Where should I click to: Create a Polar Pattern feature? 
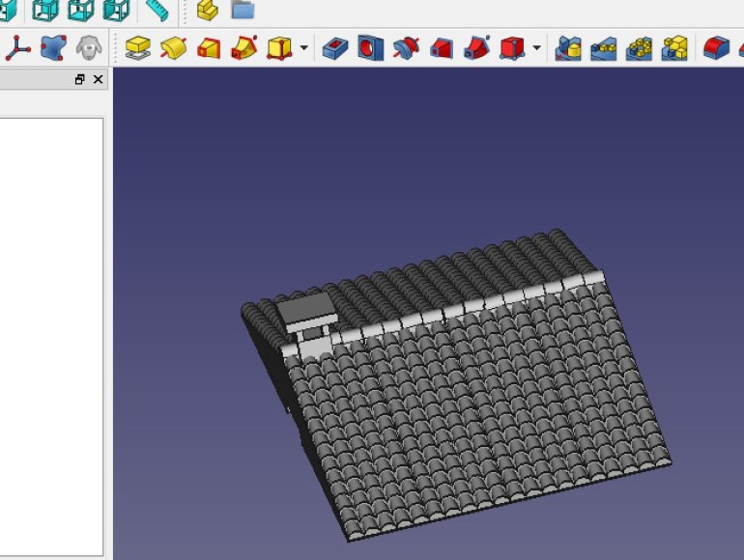(x=639, y=47)
